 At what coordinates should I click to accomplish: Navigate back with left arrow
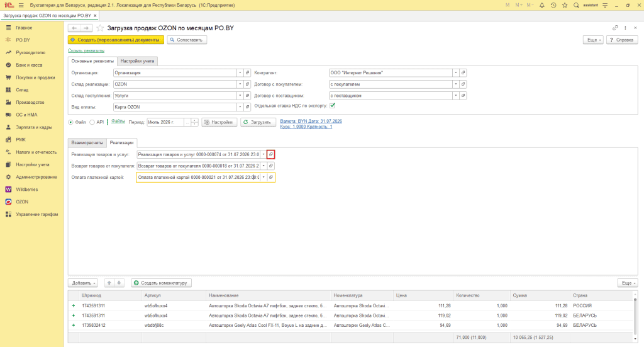[74, 28]
